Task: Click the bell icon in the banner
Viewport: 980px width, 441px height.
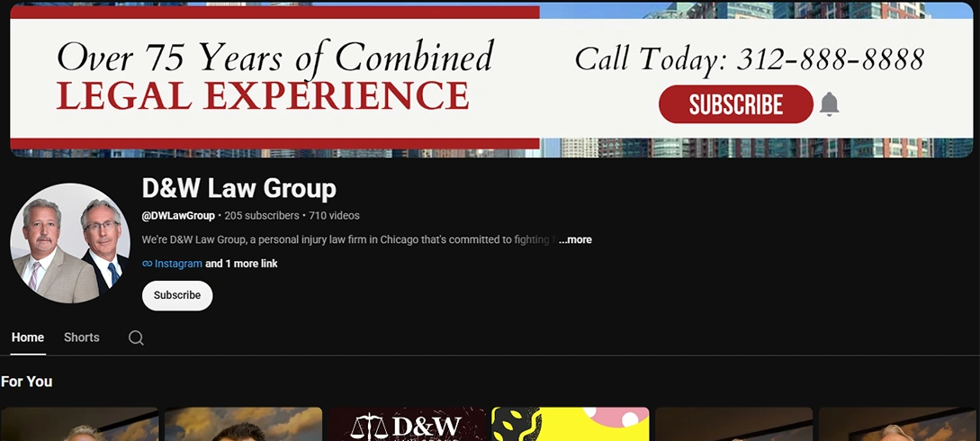Action: tap(829, 103)
